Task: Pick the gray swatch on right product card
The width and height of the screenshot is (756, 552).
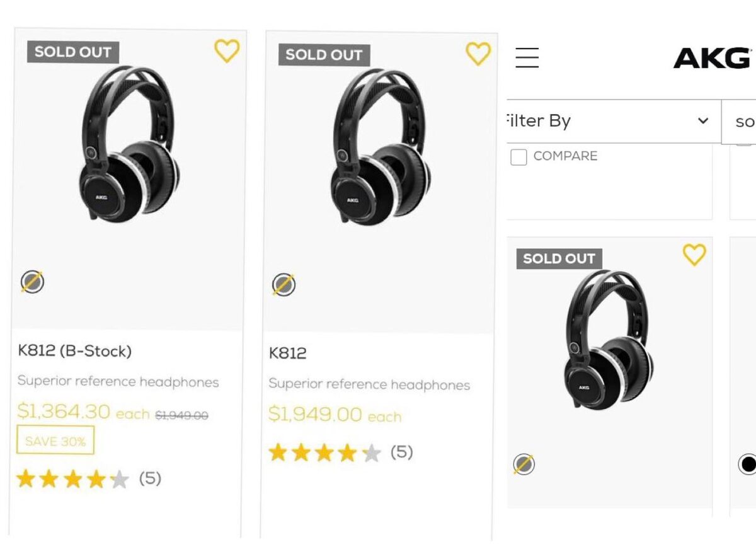Action: [524, 464]
